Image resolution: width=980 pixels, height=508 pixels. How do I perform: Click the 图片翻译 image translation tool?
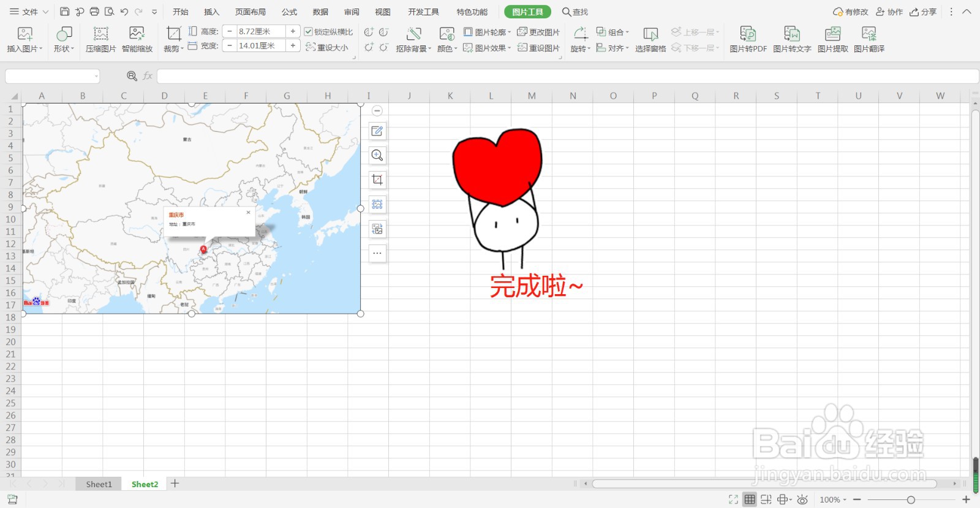pos(869,39)
